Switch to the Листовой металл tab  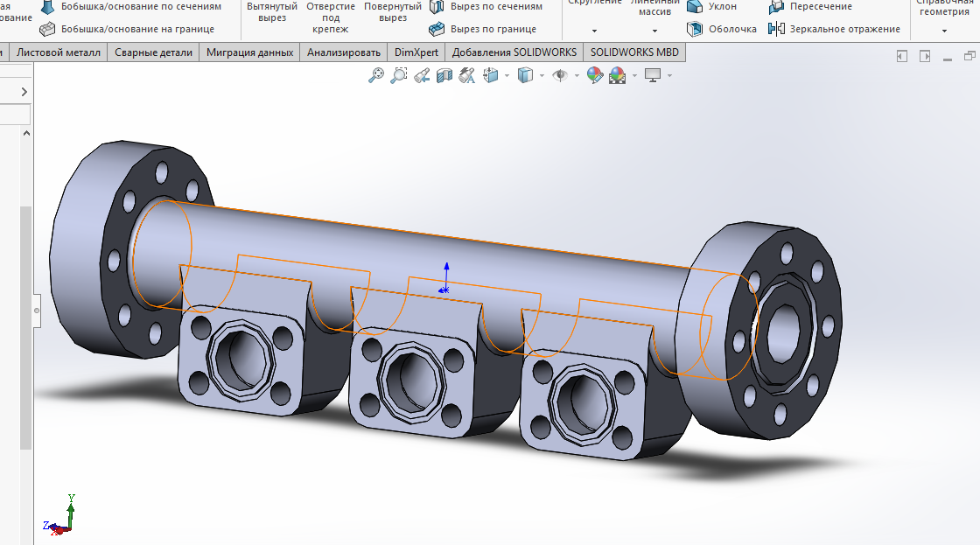pyautogui.click(x=59, y=52)
